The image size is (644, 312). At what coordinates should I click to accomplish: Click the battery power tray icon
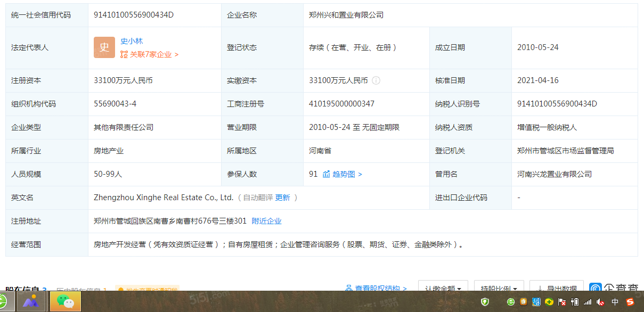575,302
